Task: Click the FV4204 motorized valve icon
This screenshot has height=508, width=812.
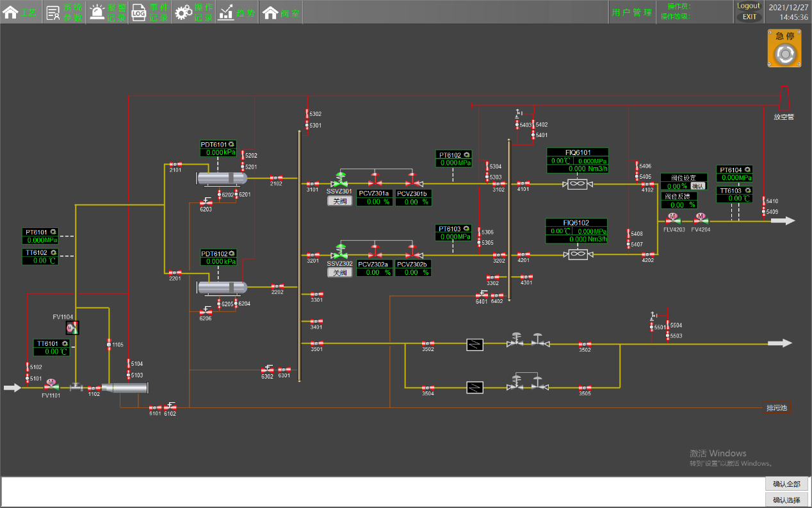Action: click(700, 219)
